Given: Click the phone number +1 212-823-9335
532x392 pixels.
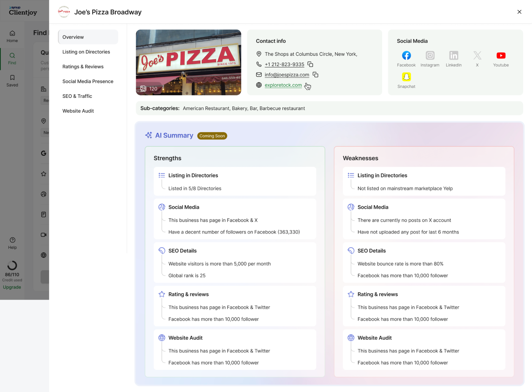Looking at the screenshot, I should click(284, 64).
